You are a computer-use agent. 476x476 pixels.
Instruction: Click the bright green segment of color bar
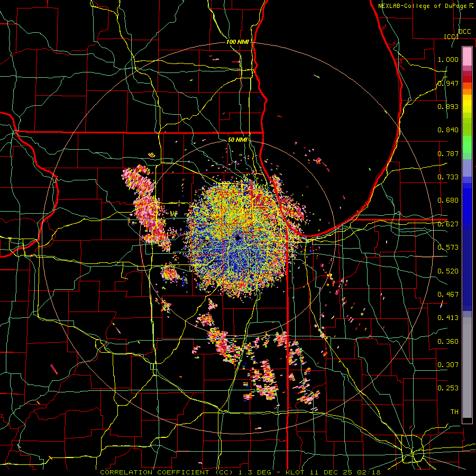click(x=467, y=144)
